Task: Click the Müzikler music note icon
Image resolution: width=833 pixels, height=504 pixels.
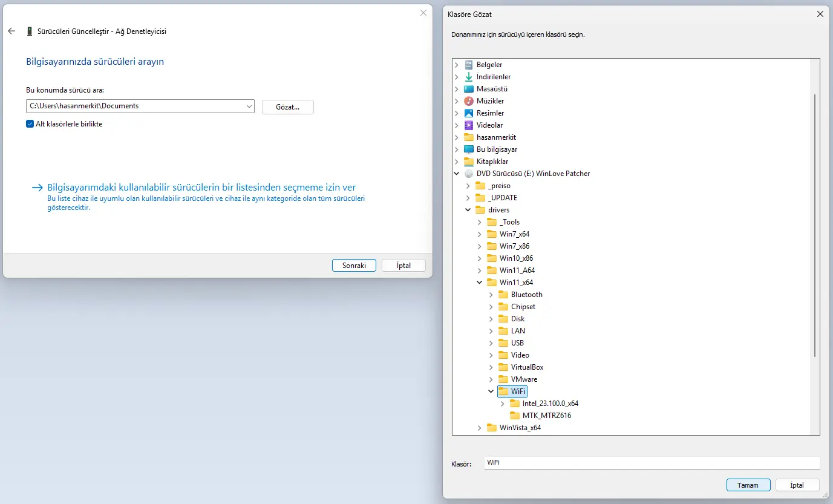Action: coord(469,101)
